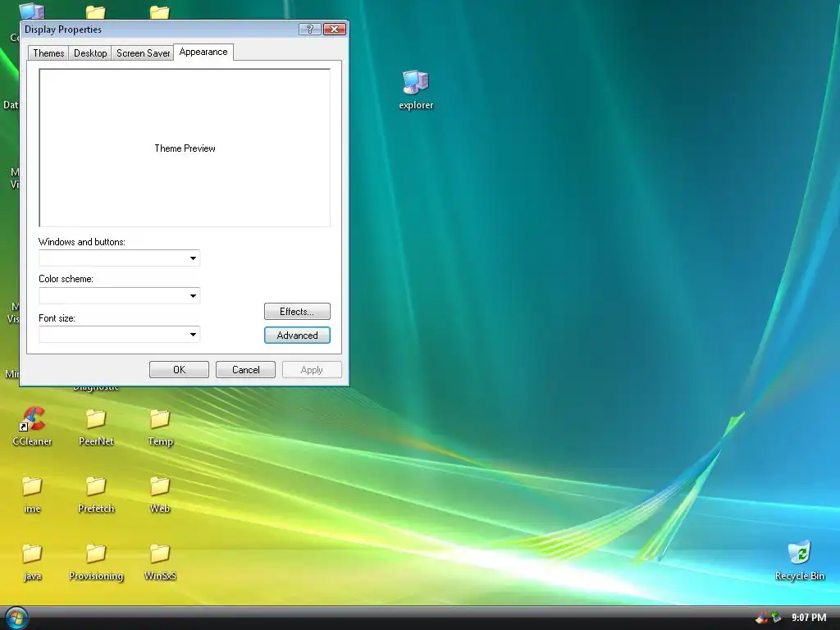Switch to the Screen Saver tab
The height and width of the screenshot is (630, 840).
click(143, 53)
